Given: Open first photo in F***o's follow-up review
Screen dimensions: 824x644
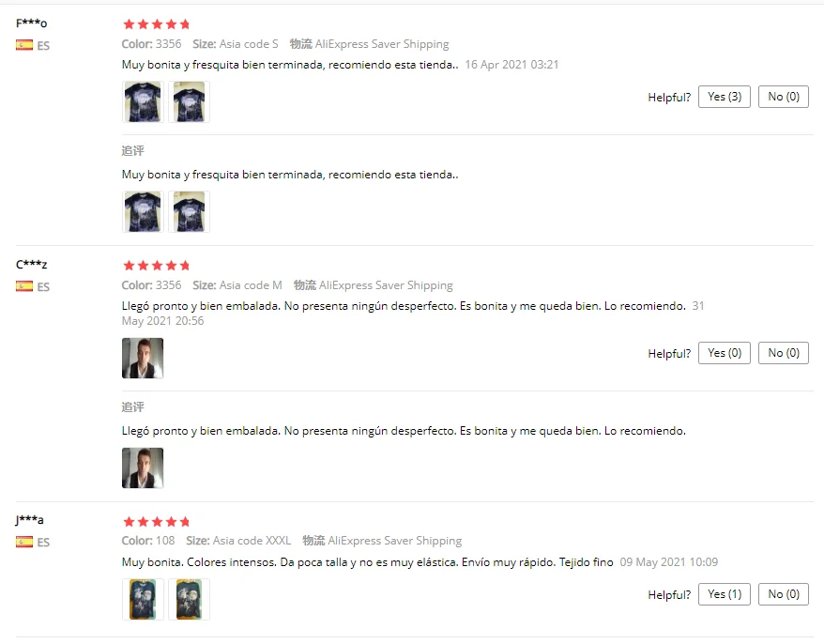Looking at the screenshot, I should (x=143, y=212).
